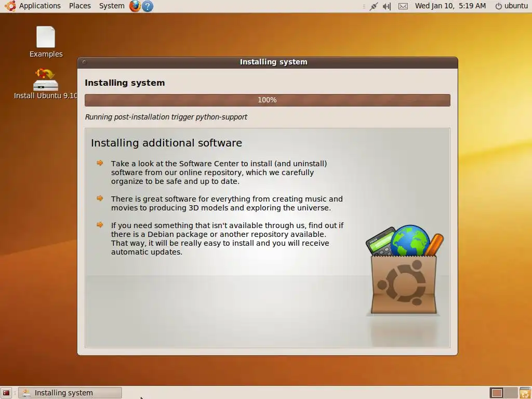This screenshot has width=532, height=399.
Task: Launch Firefox from the top panel
Action: coord(135,6)
